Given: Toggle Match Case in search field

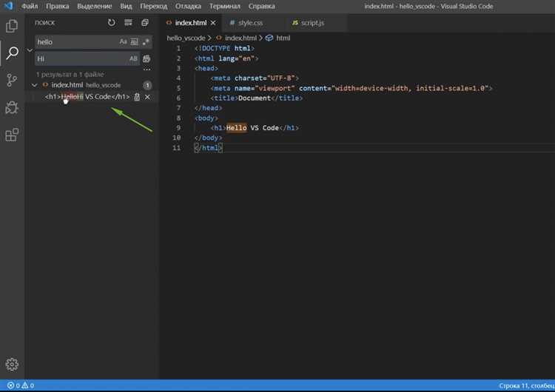Looking at the screenshot, I should 124,42.
